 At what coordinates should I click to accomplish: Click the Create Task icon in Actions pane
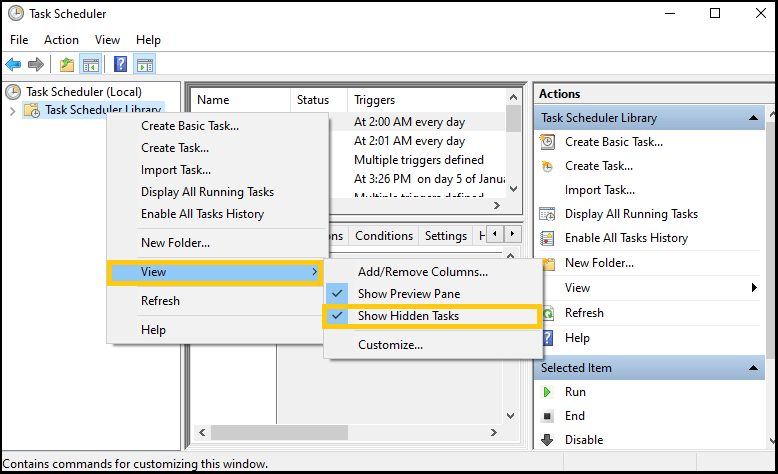[x=547, y=166]
